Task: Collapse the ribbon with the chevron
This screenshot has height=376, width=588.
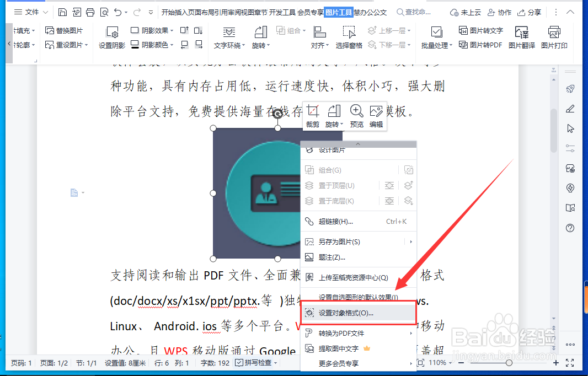Action: (570, 12)
